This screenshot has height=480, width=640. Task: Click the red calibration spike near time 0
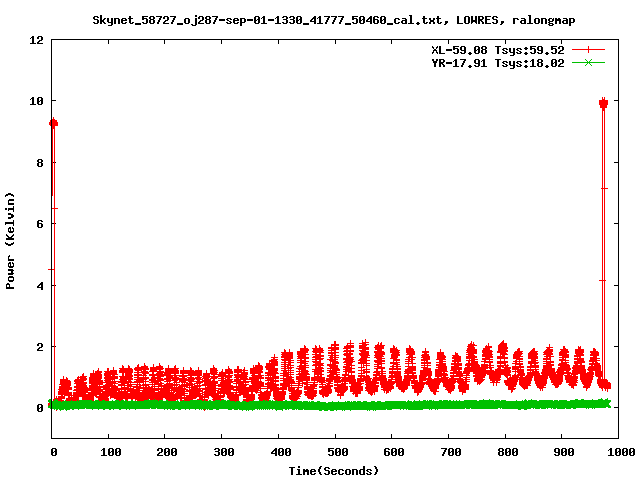click(53, 261)
